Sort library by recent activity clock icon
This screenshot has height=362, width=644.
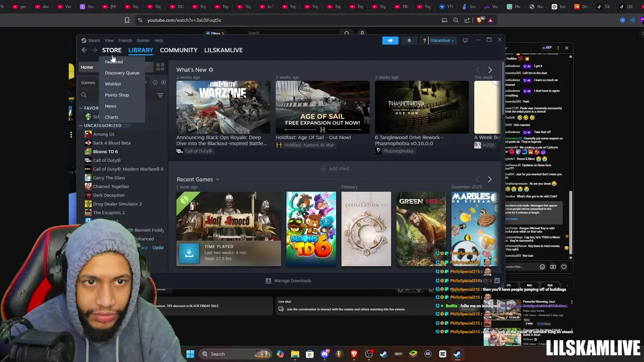pyautogui.click(x=155, y=82)
